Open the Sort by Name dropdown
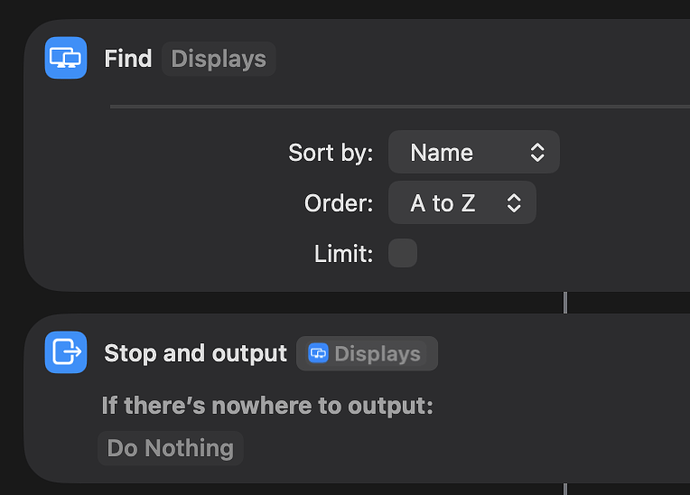Screen dimensions: 690x495 pos(473,152)
